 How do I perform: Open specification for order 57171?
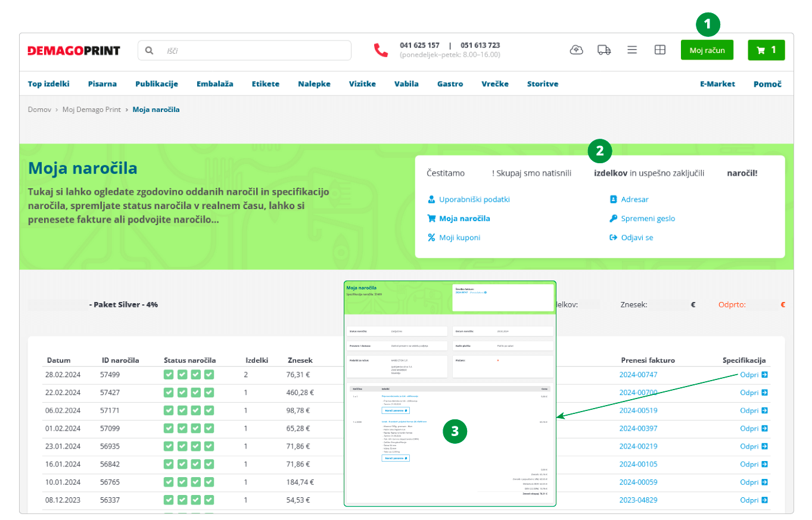click(753, 410)
